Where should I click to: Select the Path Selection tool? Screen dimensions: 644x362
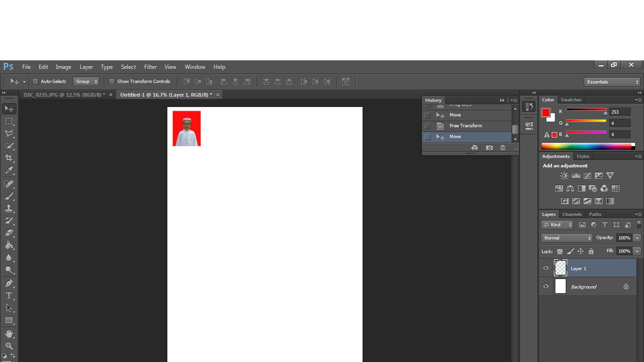9,308
